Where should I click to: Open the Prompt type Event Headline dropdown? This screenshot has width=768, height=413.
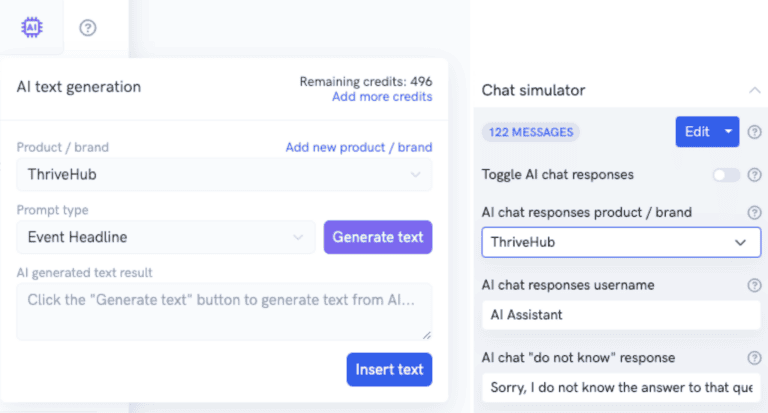click(x=166, y=237)
